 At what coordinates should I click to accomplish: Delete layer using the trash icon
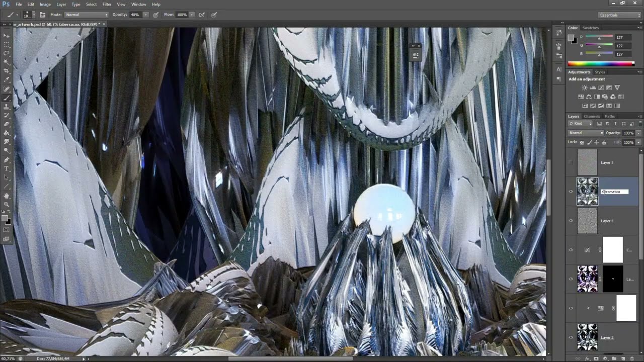pyautogui.click(x=632, y=358)
